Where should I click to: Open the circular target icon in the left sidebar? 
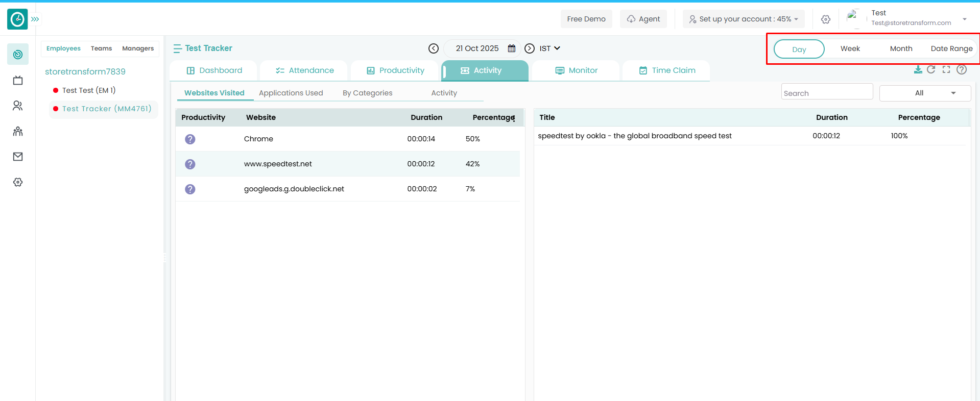[18, 55]
